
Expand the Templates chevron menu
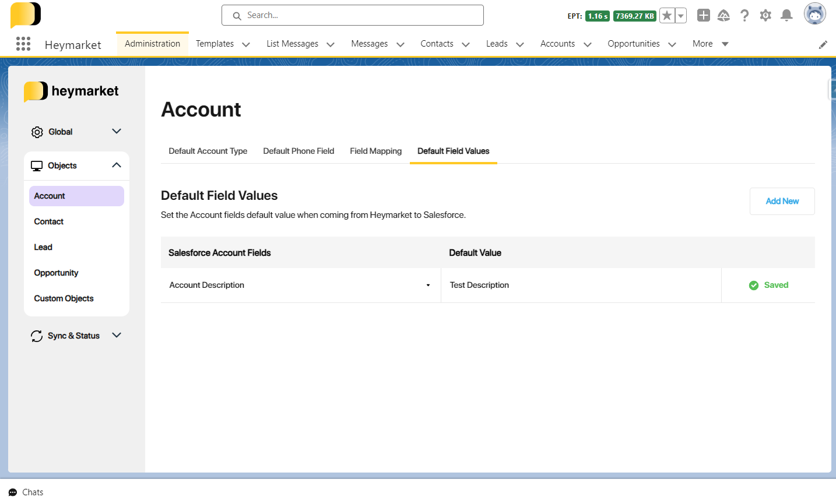[246, 44]
